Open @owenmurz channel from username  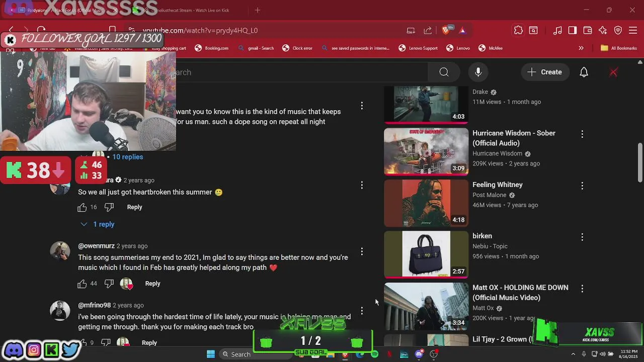tap(96, 246)
